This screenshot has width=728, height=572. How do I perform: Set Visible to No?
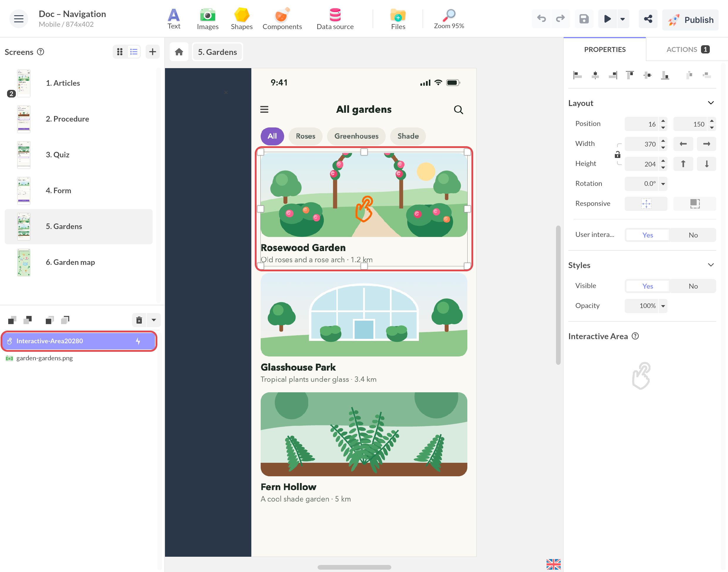click(x=692, y=286)
